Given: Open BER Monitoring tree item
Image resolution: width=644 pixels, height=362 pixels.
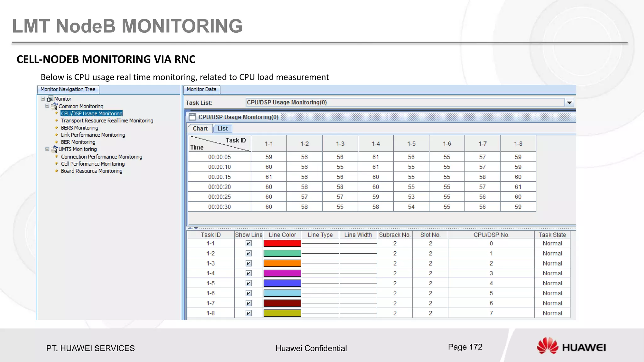Looking at the screenshot, I should tap(78, 142).
